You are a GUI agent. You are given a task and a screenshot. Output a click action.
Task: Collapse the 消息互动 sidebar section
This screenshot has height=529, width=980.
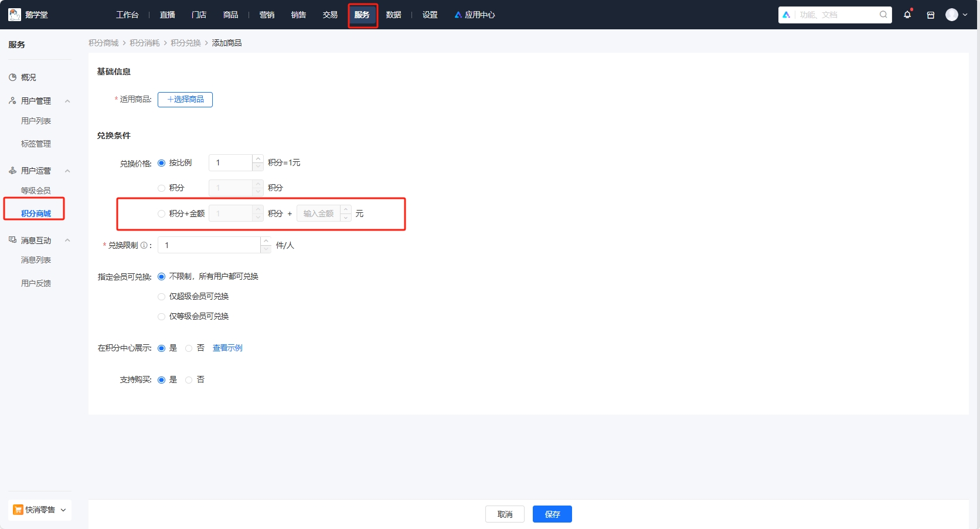tap(67, 240)
